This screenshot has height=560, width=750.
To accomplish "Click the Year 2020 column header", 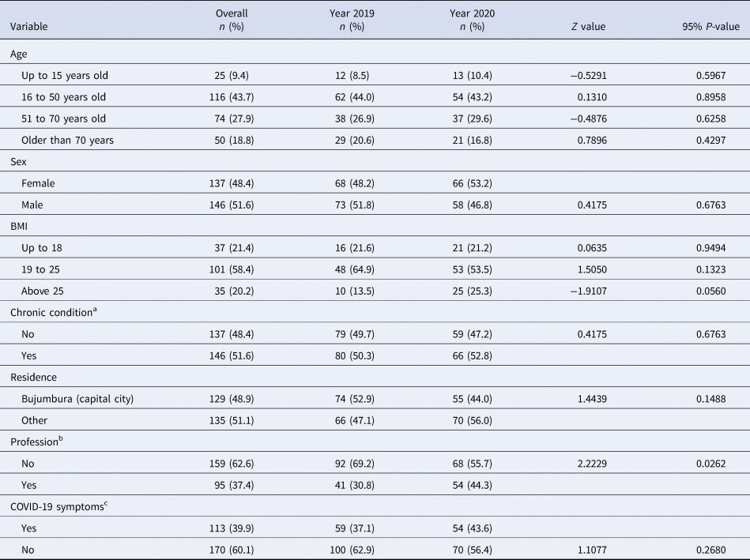I will (464, 20).
